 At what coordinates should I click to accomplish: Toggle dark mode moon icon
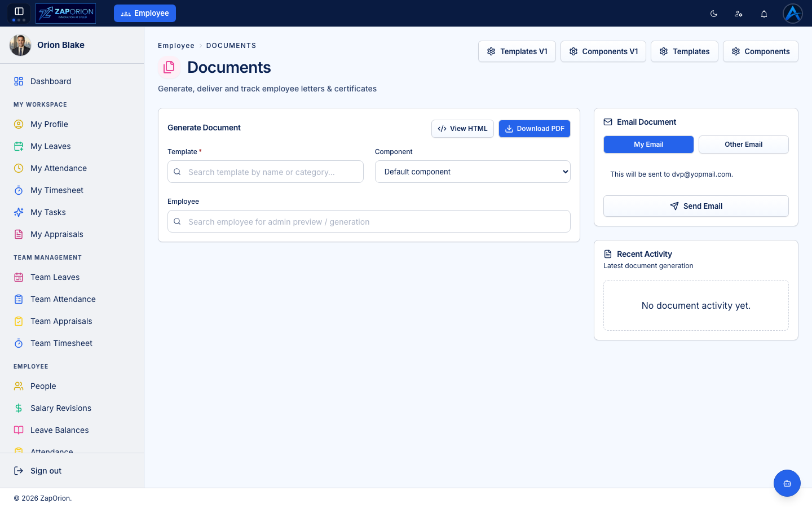click(714, 14)
